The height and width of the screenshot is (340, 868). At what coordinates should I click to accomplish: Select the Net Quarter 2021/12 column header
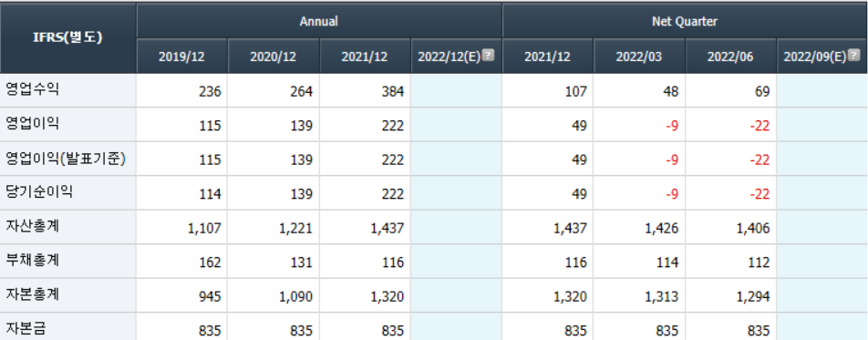tap(547, 57)
